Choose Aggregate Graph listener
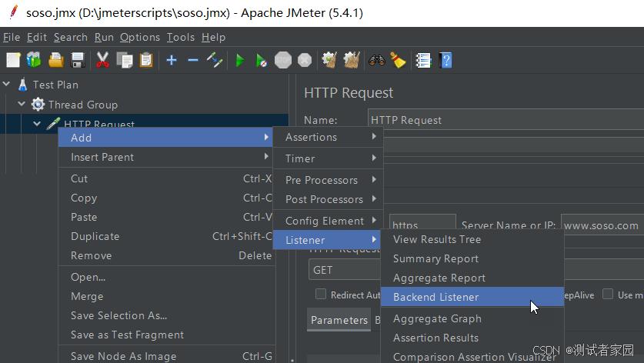 pos(472,318)
